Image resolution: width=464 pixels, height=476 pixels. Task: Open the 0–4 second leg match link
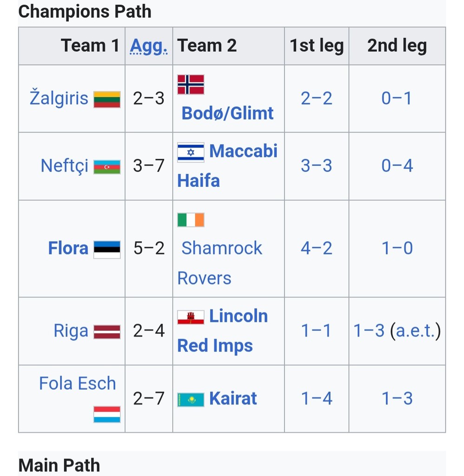(x=397, y=166)
